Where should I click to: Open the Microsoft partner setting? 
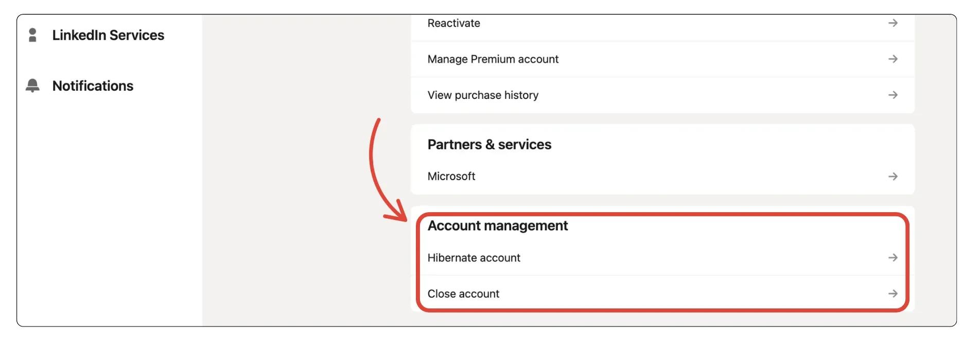[451, 177]
